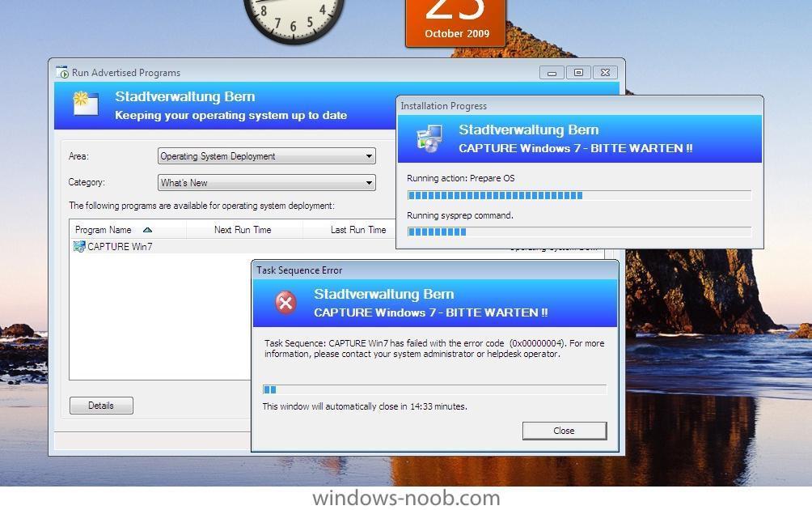812x510 pixels.
Task: Click the Prepare OS progress bar
Action: (x=579, y=195)
